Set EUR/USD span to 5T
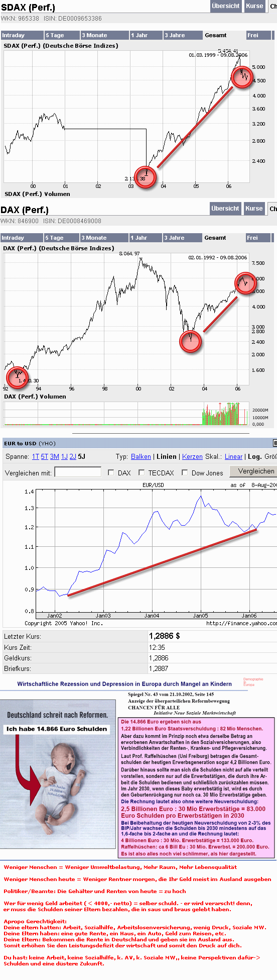Screen dimensions: 277x980 (x=45, y=457)
